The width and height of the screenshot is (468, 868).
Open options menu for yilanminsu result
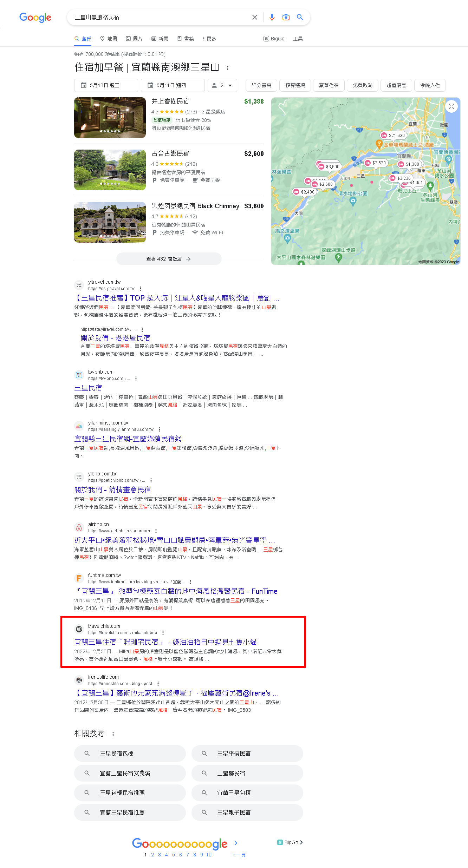click(x=160, y=429)
